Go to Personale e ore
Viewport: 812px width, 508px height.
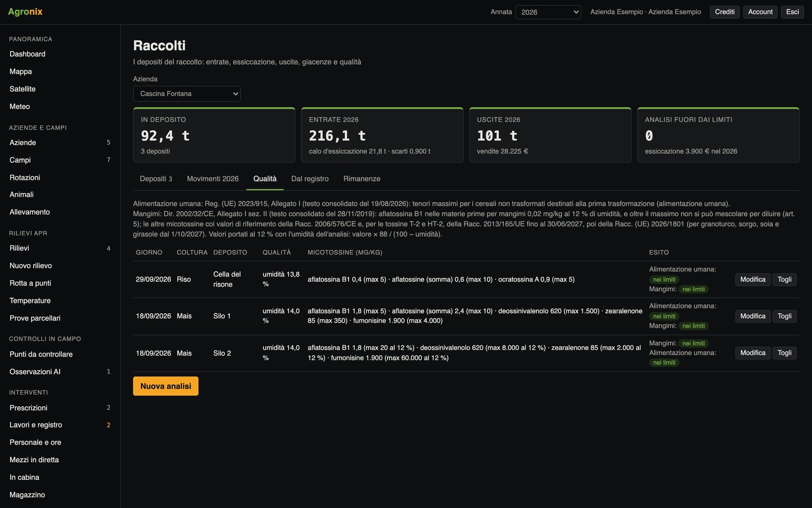(x=60, y=442)
